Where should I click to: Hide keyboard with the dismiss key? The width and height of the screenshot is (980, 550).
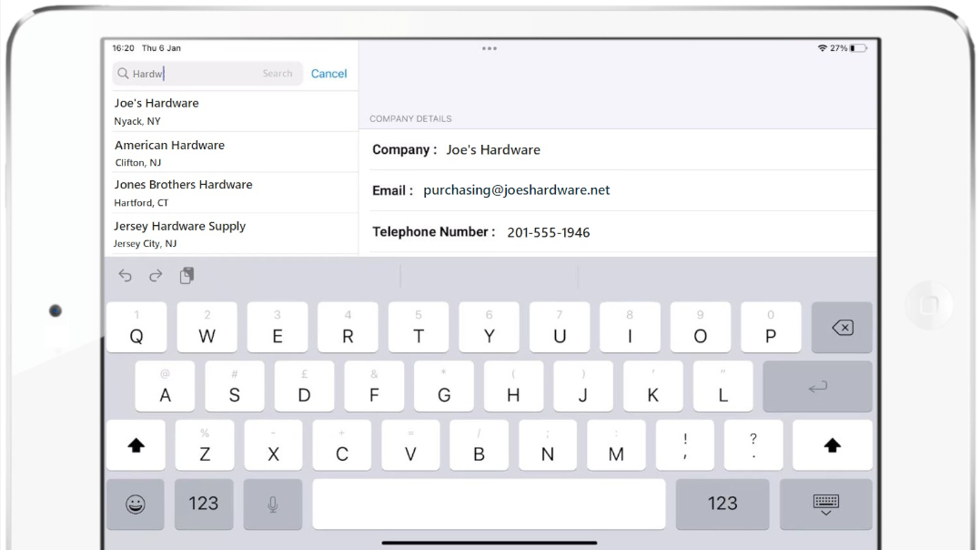tap(825, 504)
